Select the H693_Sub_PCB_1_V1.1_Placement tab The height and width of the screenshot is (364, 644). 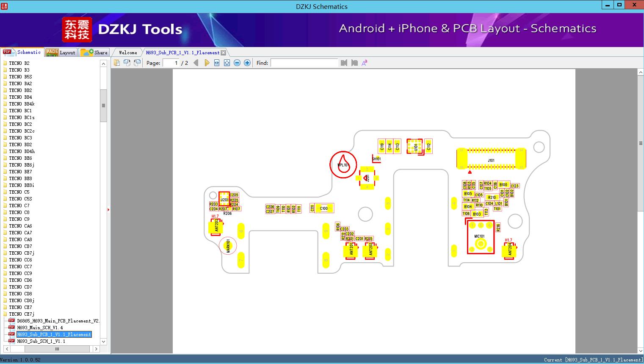pyautogui.click(x=182, y=53)
